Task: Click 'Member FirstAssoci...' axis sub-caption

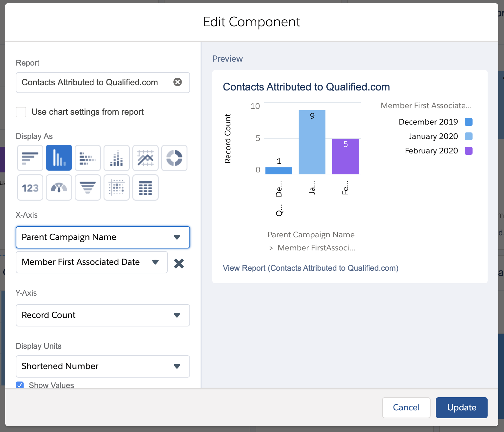Action: point(316,248)
